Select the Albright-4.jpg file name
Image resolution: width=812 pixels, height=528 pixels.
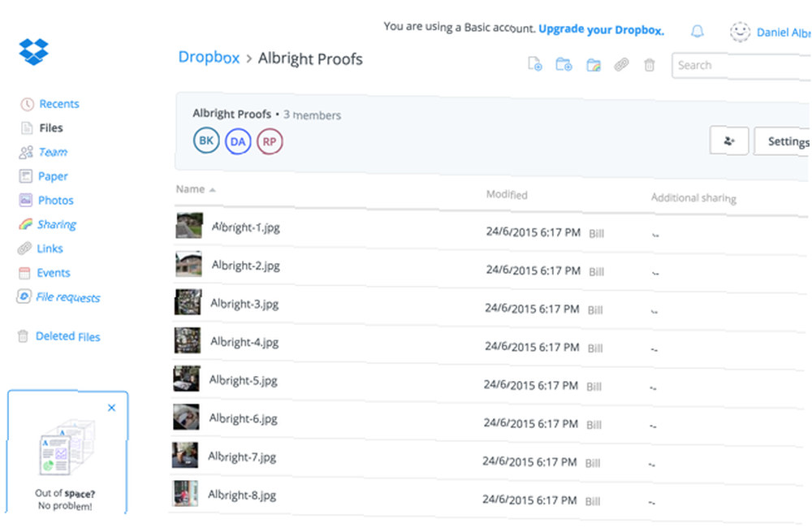pos(244,342)
